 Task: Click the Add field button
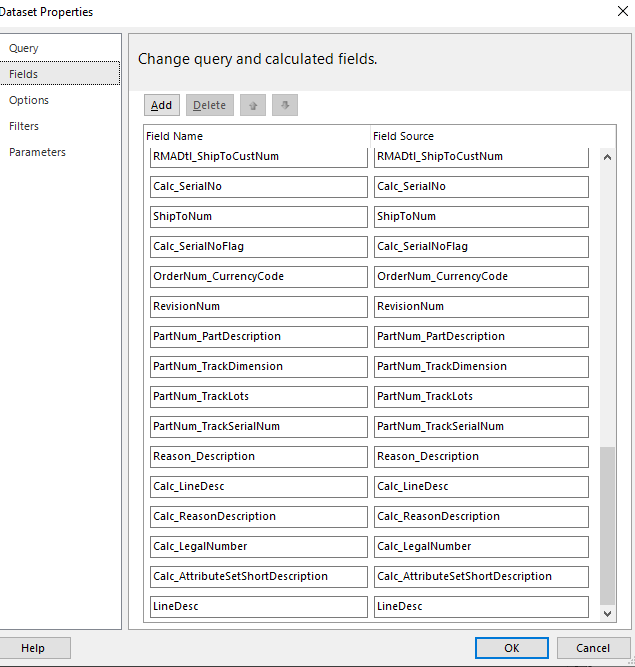point(161,105)
